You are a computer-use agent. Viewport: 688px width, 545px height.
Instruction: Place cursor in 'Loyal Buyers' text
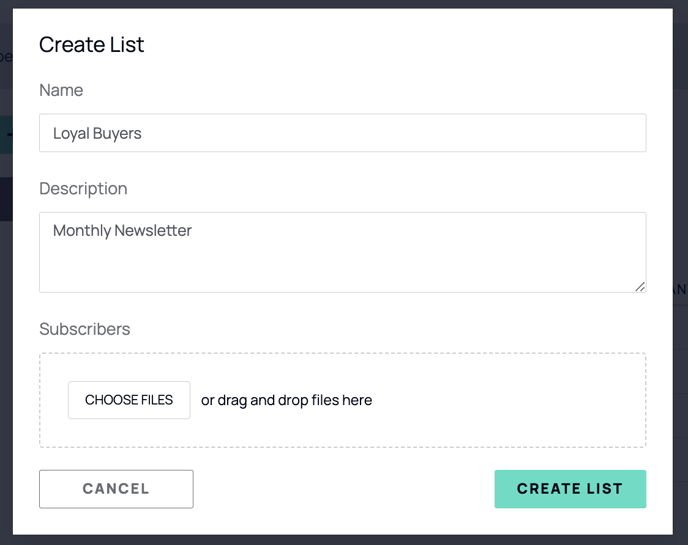coord(97,133)
